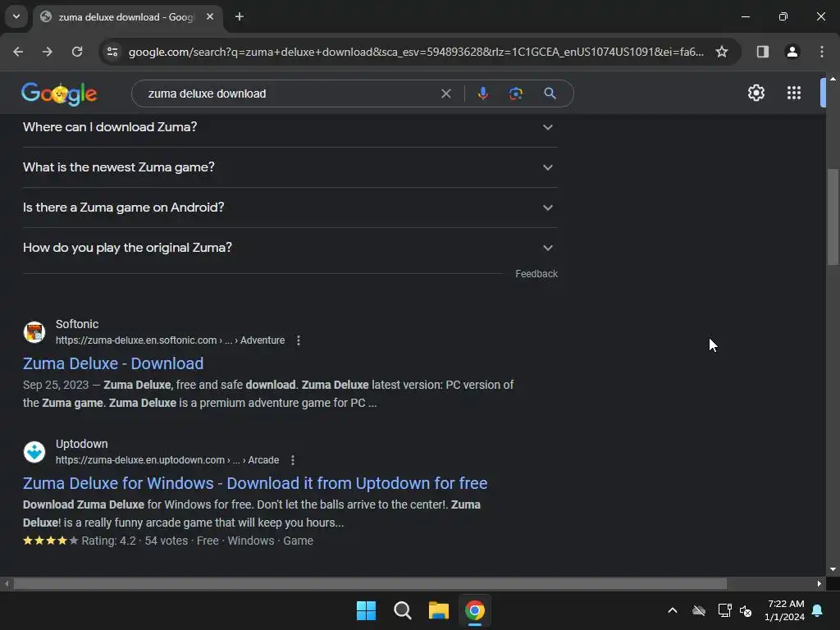Search by image with Google Lens

515,94
